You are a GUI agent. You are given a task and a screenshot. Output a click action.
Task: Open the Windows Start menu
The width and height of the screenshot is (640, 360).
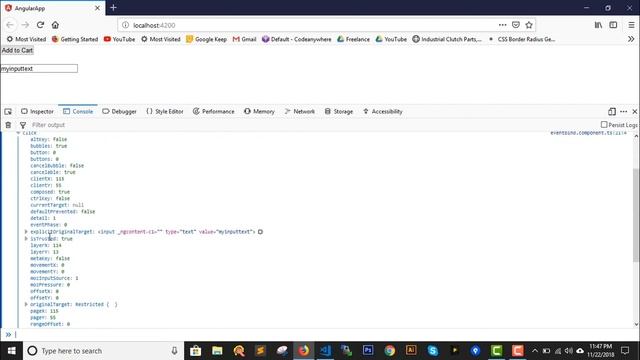click(11, 351)
